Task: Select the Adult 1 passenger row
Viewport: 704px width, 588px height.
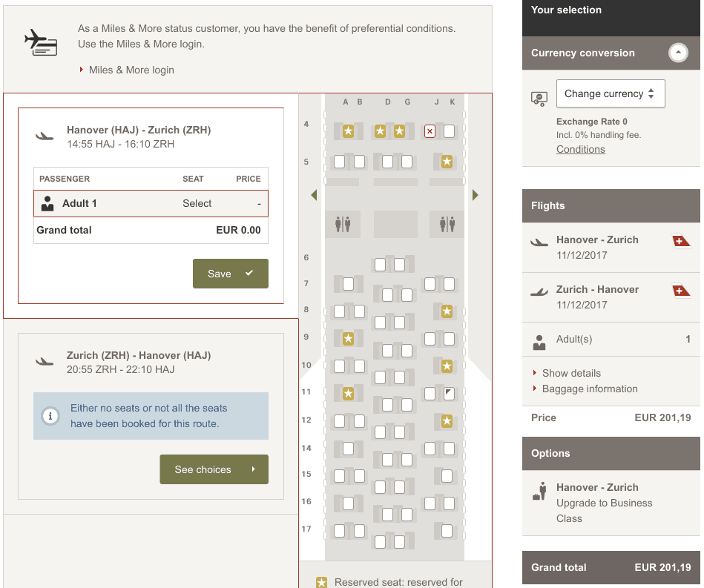Action: click(x=151, y=203)
